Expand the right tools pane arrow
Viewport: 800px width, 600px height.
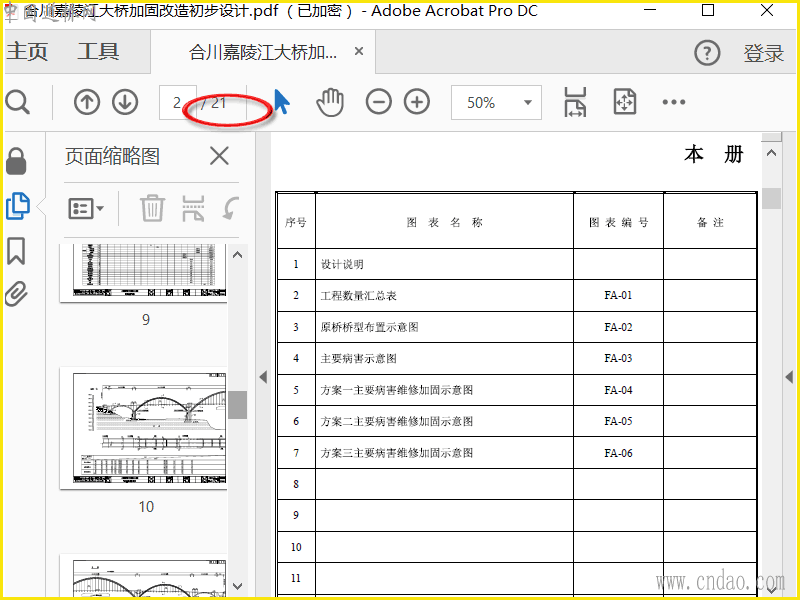[x=789, y=377]
